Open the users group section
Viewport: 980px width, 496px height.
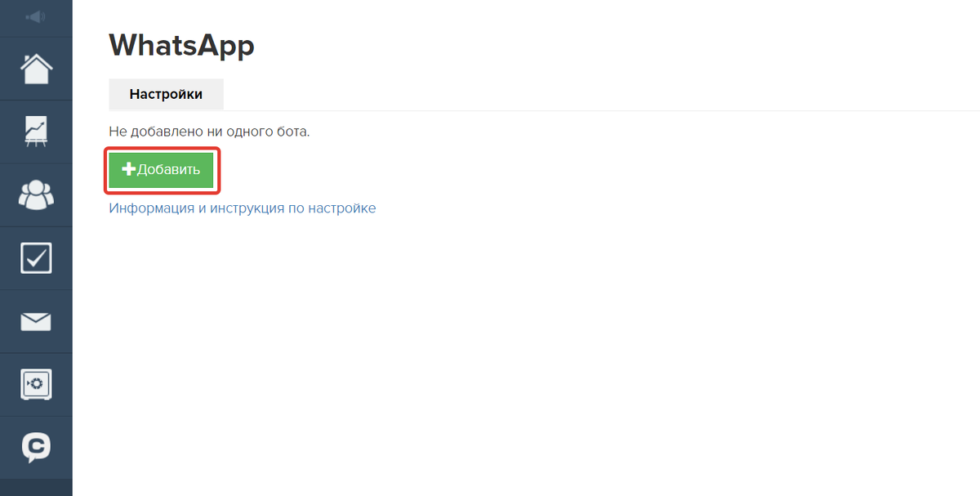coord(36,194)
